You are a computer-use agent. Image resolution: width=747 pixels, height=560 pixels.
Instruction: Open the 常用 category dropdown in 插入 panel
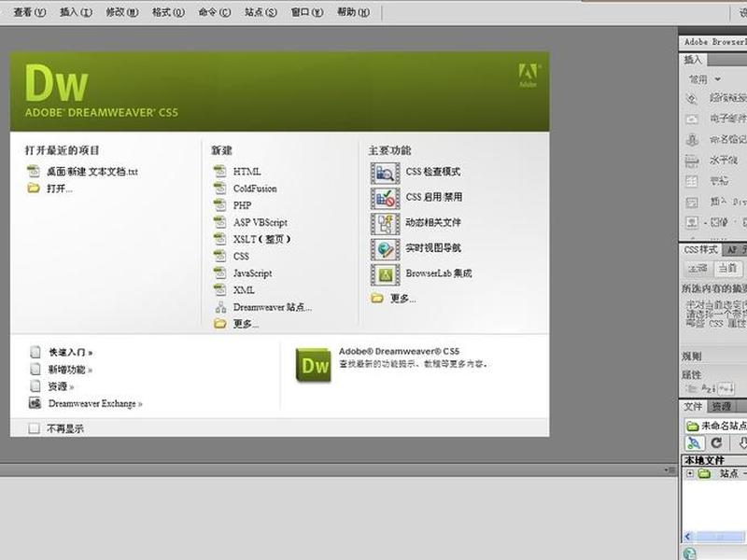[x=705, y=79]
